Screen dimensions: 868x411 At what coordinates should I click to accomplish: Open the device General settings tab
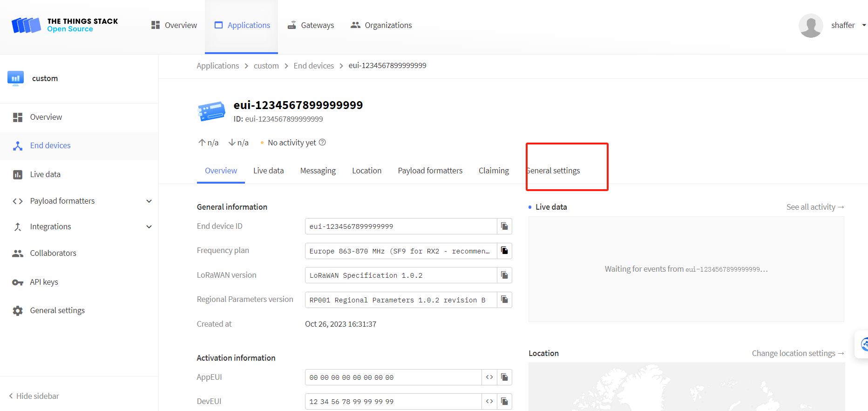[x=554, y=171]
